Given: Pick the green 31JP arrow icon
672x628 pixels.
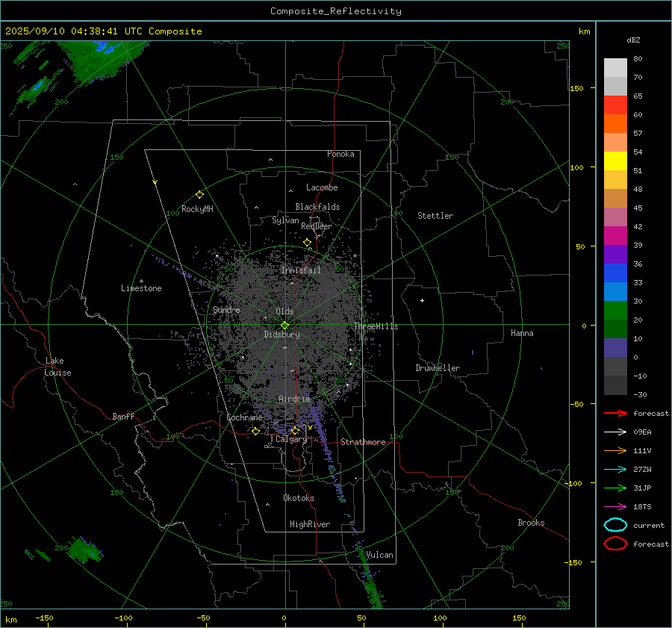Looking at the screenshot, I should tap(615, 488).
